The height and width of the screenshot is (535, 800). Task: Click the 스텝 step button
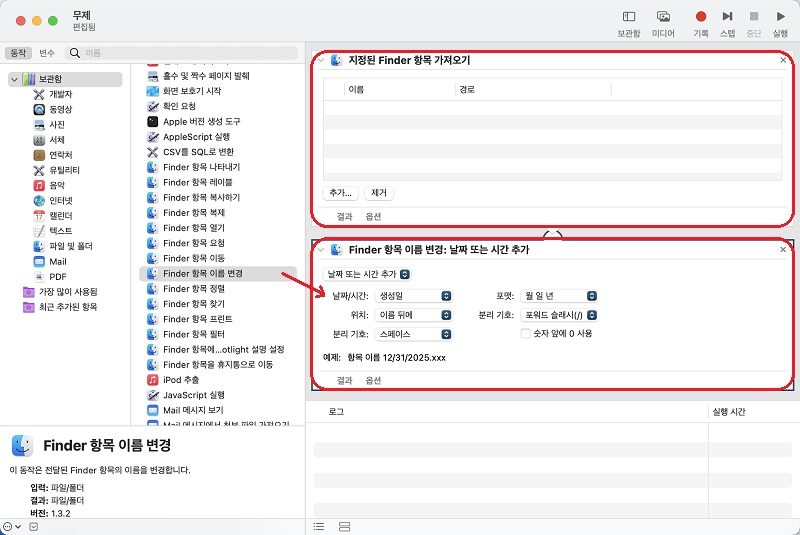[728, 23]
